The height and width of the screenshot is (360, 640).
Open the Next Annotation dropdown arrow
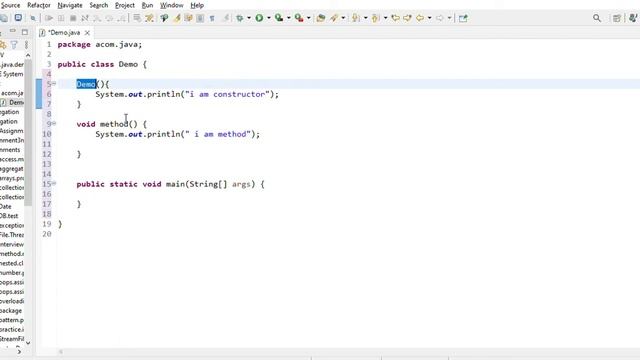click(x=365, y=18)
